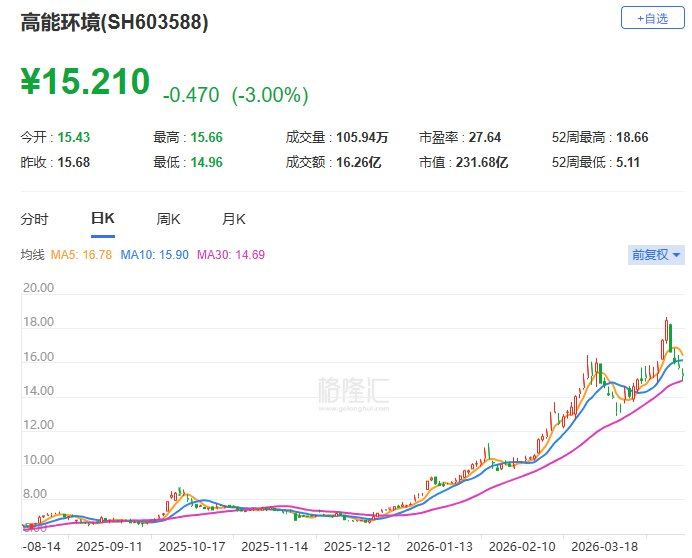
Task: Add stock with the +自选 button
Action: [652, 19]
